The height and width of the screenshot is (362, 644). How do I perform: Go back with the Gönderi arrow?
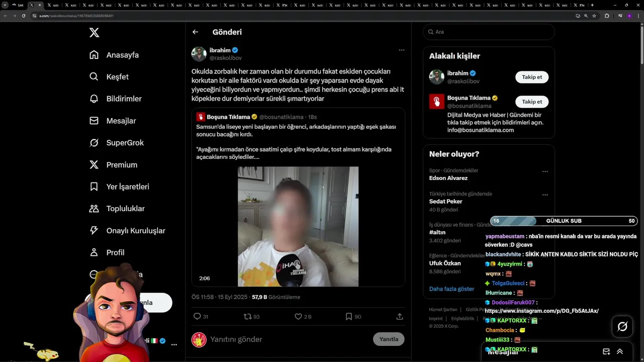(195, 32)
